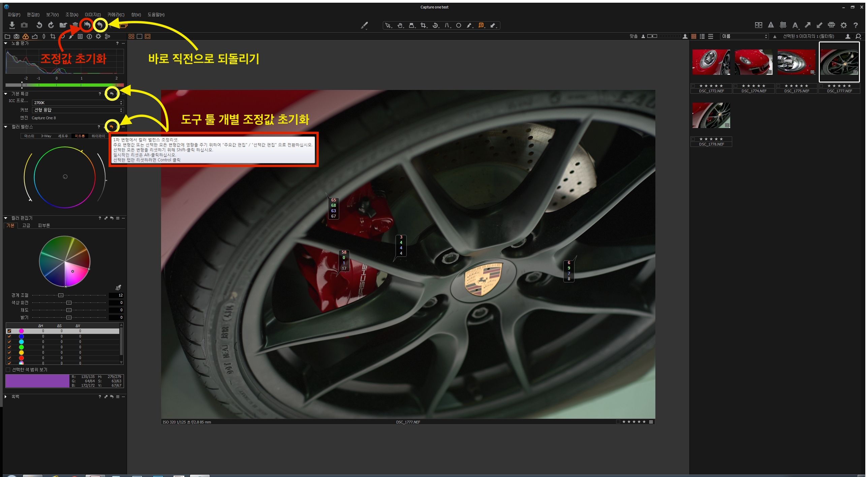
Task: Toggle the blue color row checkbox
Action: (x=9, y=336)
